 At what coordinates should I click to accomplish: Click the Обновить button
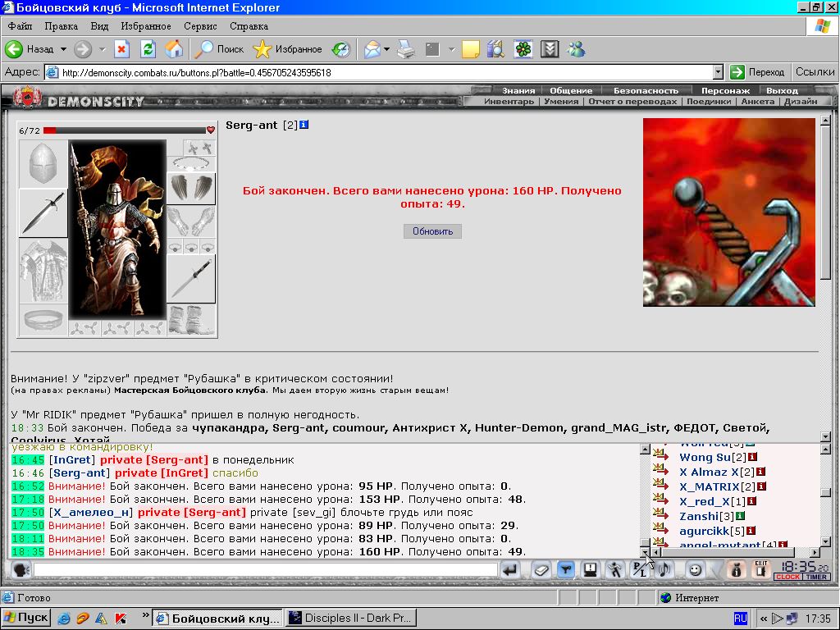(x=432, y=231)
